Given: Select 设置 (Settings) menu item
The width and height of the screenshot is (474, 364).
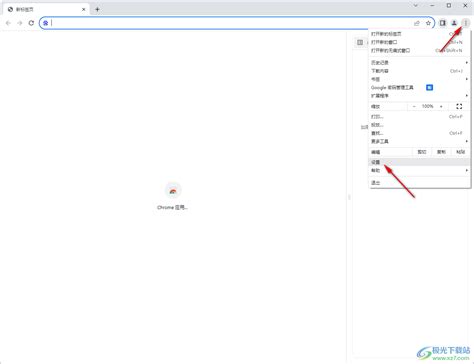Looking at the screenshot, I should pos(420,162).
